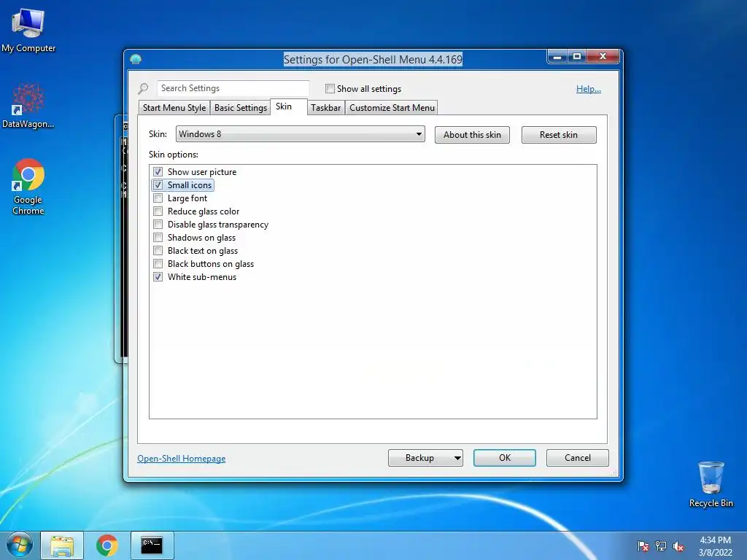Confirm settings with the OK button
Viewport: 747px width, 560px height.
coord(505,458)
